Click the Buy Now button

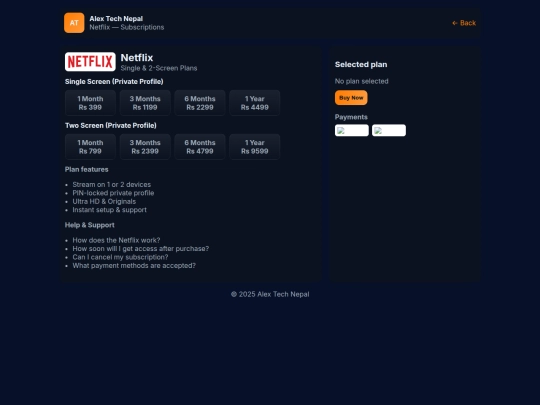(x=351, y=98)
